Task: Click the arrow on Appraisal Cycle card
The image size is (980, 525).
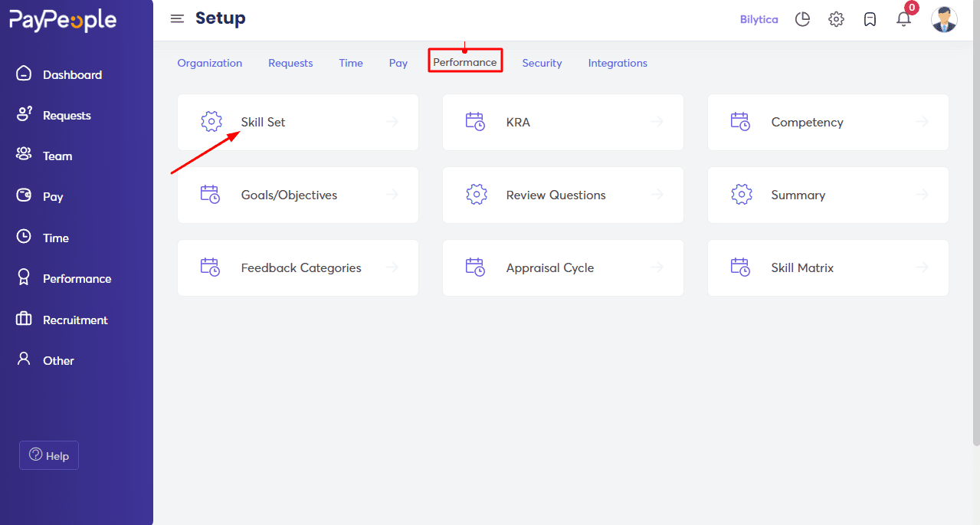Action: 657,267
